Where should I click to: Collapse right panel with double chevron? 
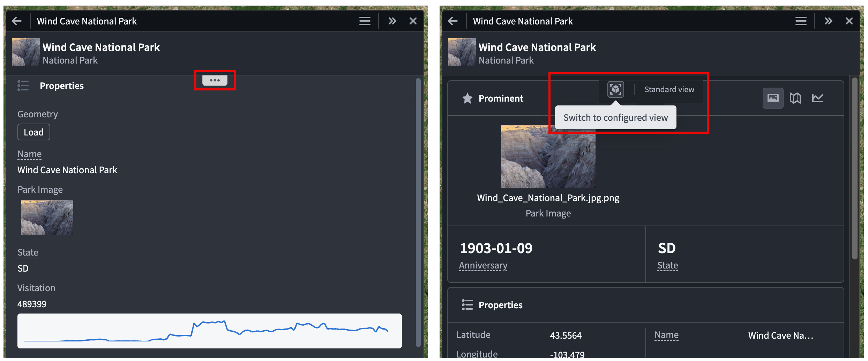tap(829, 21)
